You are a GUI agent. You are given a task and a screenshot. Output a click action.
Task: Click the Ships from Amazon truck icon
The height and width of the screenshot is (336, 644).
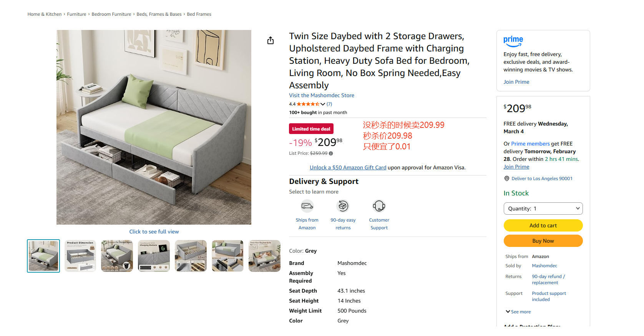[x=307, y=206]
